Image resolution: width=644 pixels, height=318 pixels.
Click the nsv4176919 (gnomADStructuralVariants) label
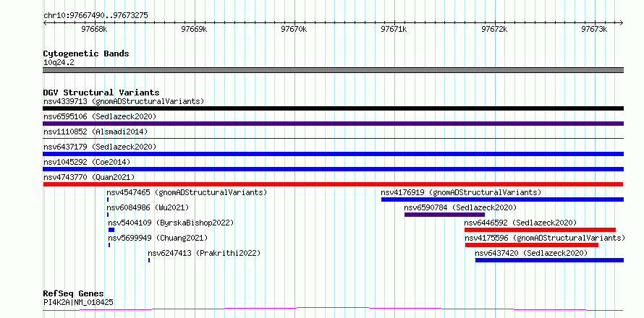tap(461, 192)
